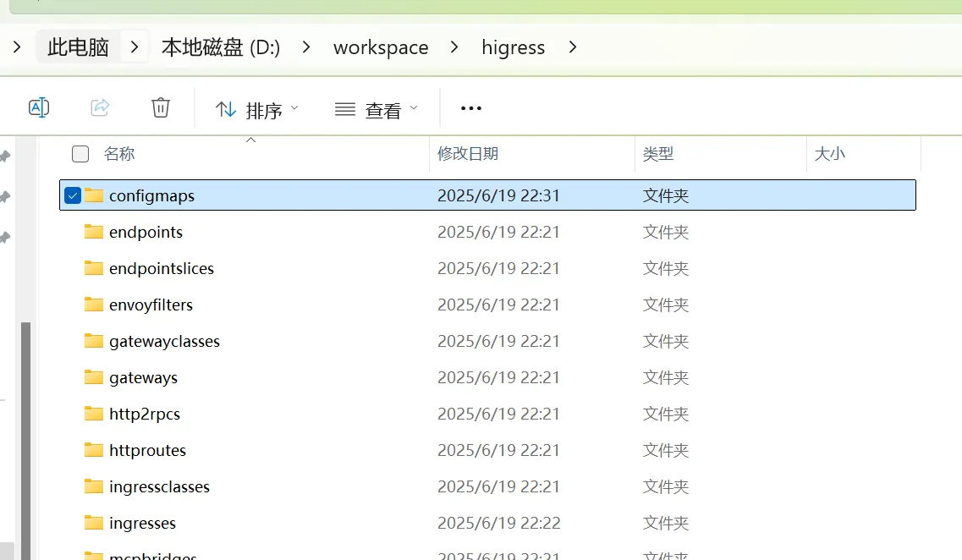The image size is (962, 560).
Task: Open the 排序 sort dropdown
Action: coord(257,110)
